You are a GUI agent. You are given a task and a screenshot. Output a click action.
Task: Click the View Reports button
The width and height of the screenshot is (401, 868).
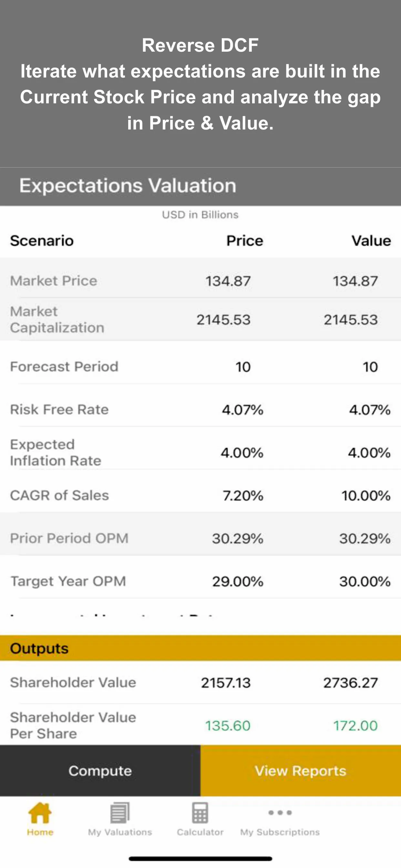click(301, 770)
